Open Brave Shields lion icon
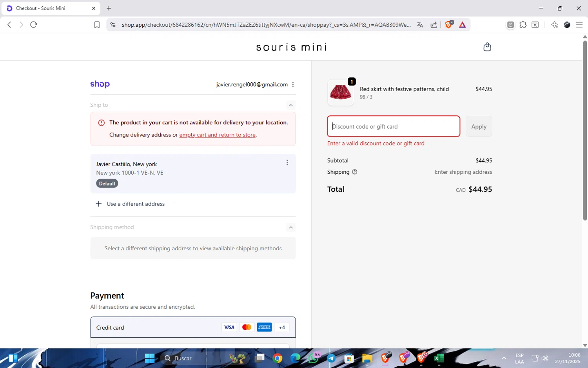The image size is (588, 368). click(x=449, y=24)
